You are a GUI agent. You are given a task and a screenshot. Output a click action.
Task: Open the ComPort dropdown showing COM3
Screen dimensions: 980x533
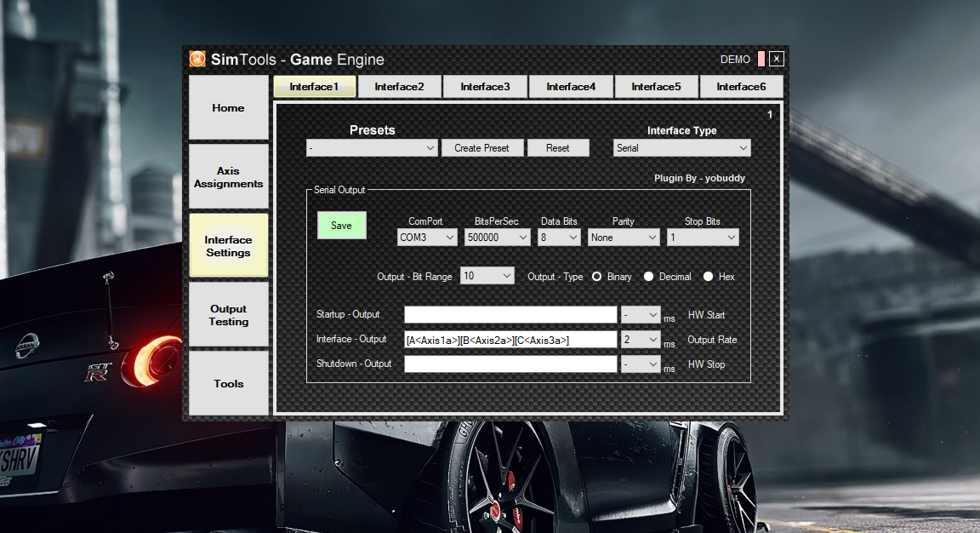(427, 238)
